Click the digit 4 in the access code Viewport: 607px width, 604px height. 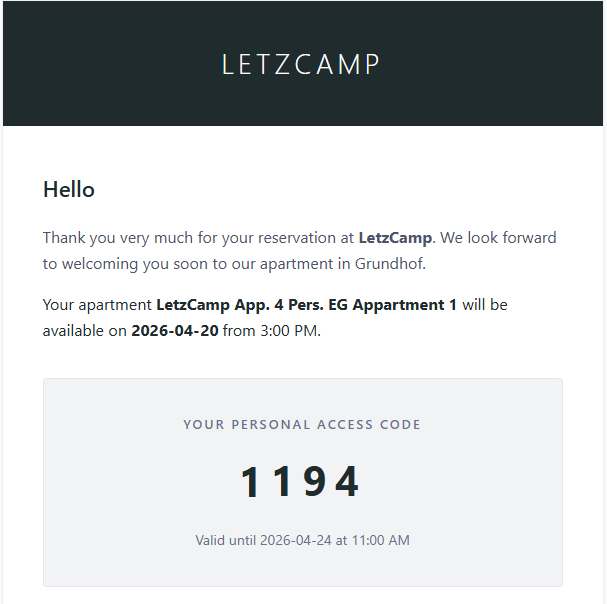tap(347, 483)
